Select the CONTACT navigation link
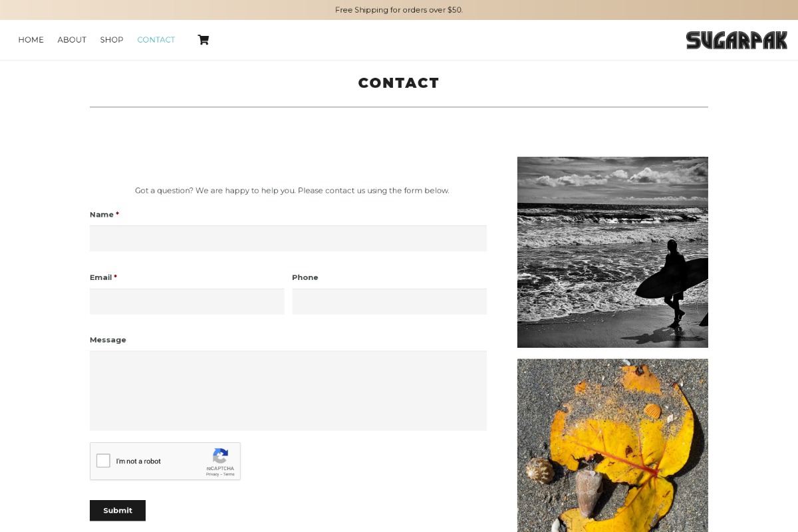The height and width of the screenshot is (532, 798). [156, 40]
